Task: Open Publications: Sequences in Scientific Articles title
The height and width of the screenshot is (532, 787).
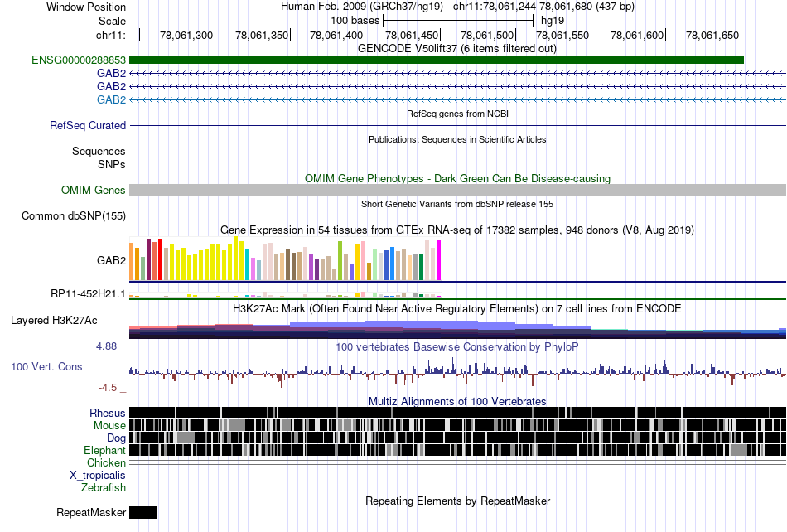Action: click(457, 139)
